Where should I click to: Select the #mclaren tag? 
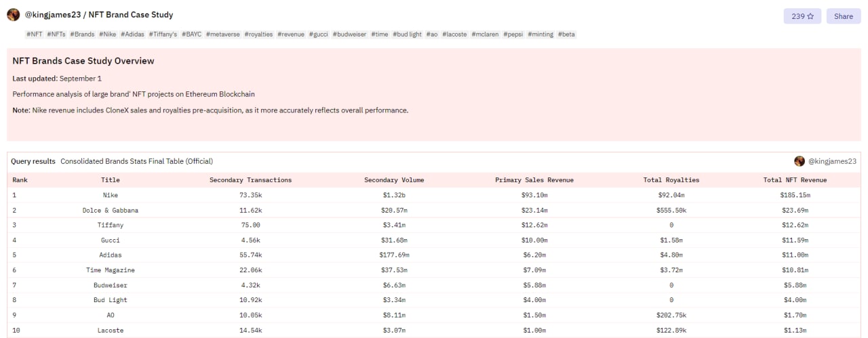click(x=485, y=34)
